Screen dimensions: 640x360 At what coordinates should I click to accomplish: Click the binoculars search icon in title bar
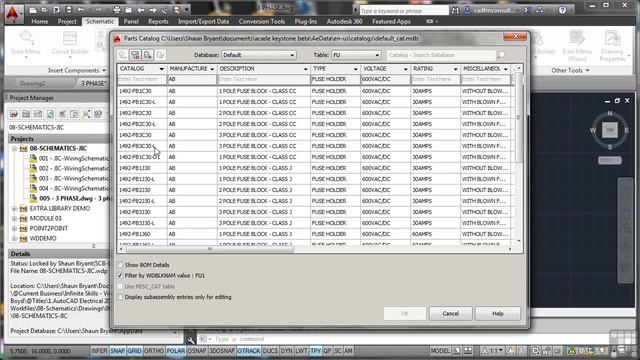[455, 11]
